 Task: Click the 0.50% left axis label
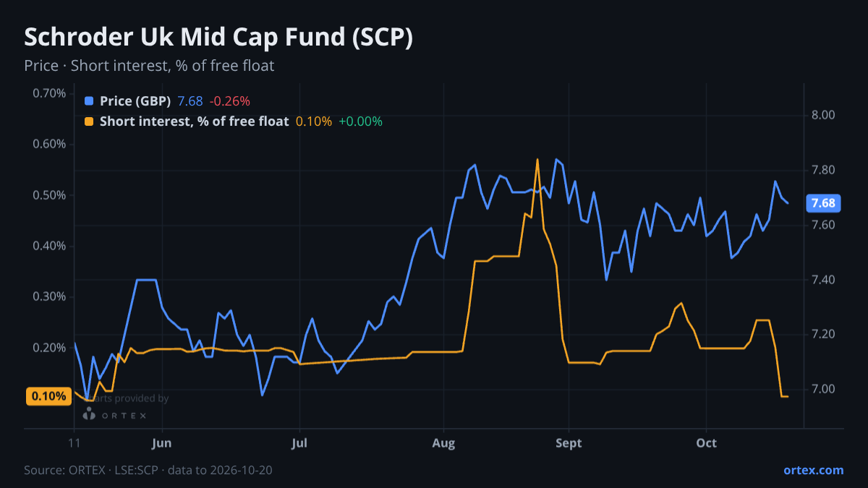50,195
